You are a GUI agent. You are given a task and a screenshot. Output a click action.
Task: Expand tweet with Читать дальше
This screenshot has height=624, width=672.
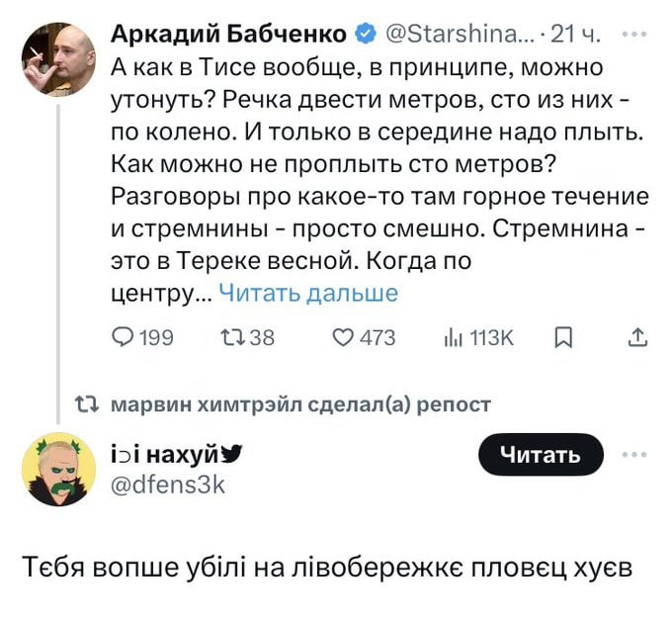307,293
